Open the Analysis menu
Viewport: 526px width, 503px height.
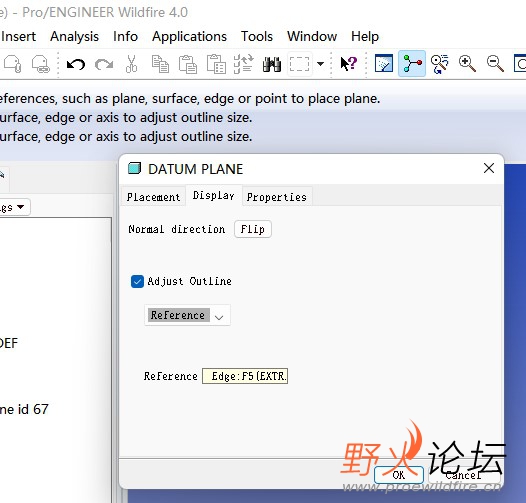coord(74,36)
